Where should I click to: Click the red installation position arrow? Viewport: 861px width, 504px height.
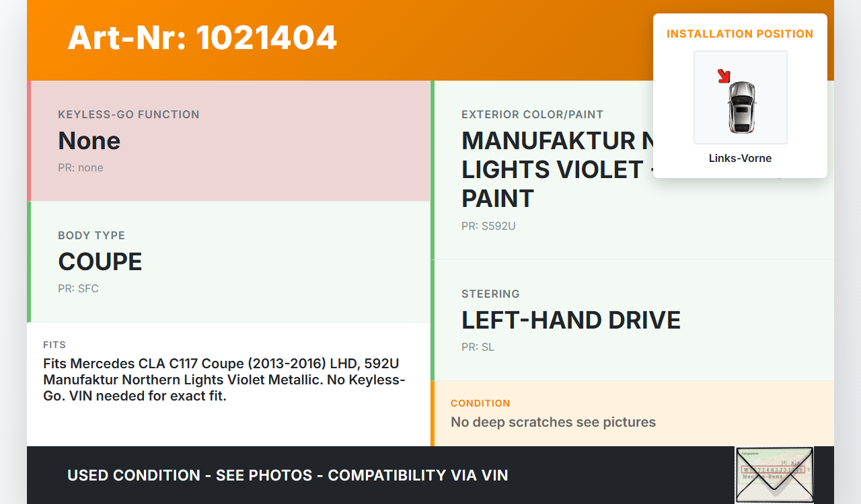click(724, 76)
